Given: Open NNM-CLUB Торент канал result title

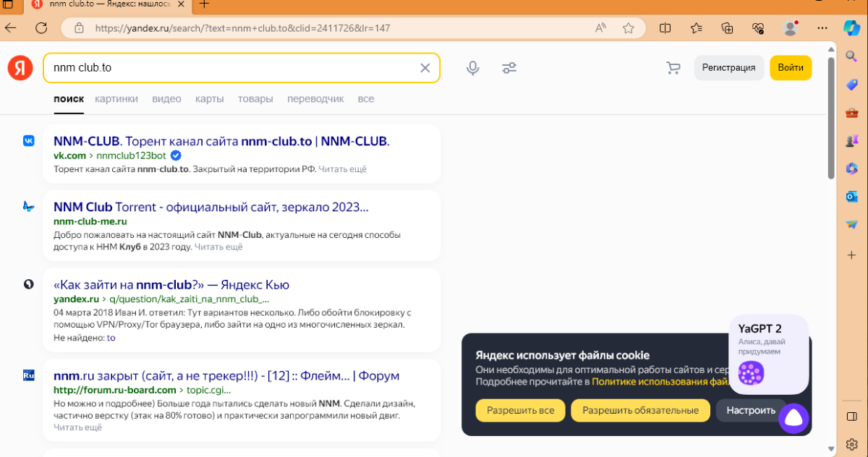Looking at the screenshot, I should [x=221, y=141].
